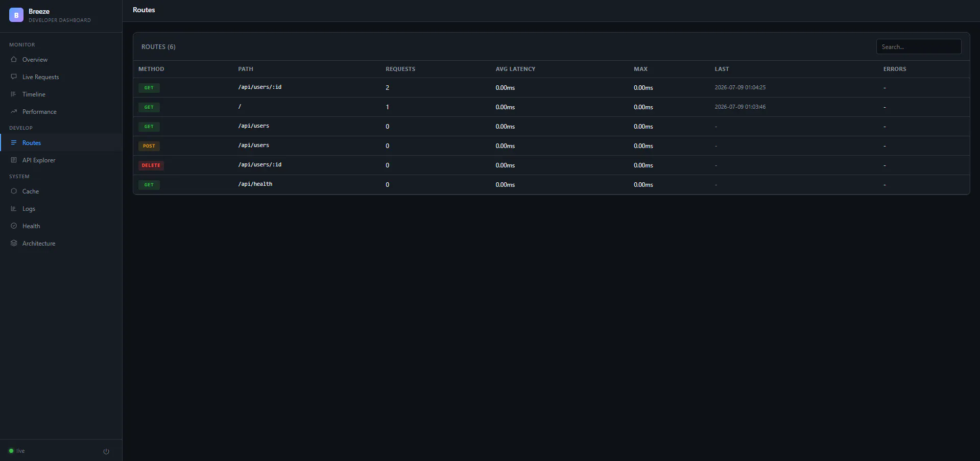This screenshot has width=980, height=461.
Task: Sort by the PATH column header
Action: tap(246, 69)
